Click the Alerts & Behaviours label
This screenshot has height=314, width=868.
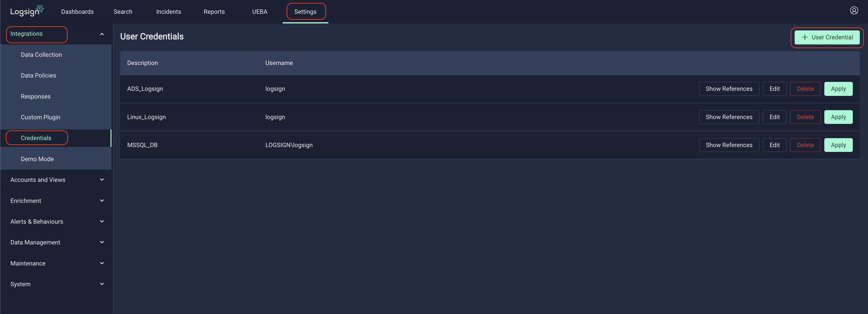click(x=37, y=221)
